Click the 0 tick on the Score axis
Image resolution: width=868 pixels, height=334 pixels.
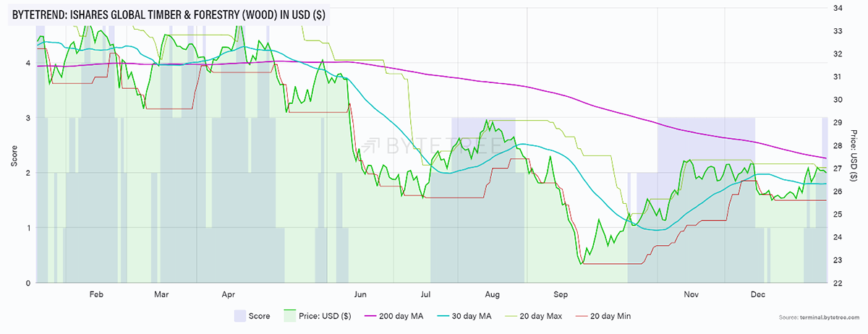pos(28,283)
